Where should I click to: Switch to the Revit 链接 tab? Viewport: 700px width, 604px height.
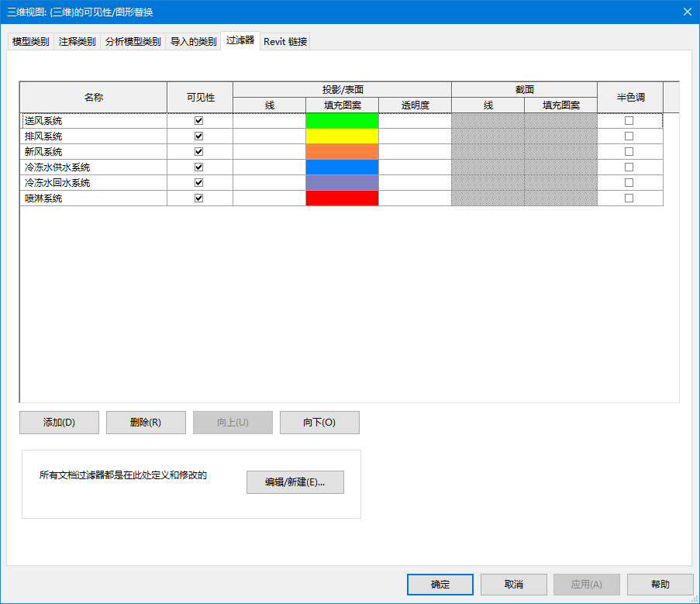pos(285,42)
